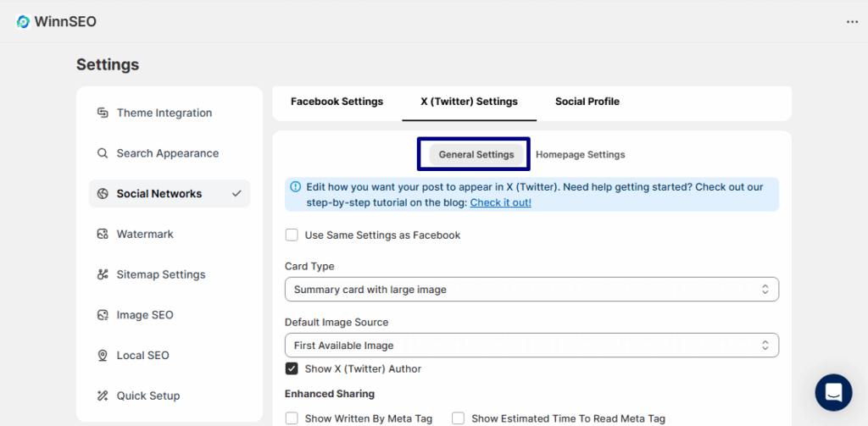Click the Theme Integration link icon

point(103,113)
